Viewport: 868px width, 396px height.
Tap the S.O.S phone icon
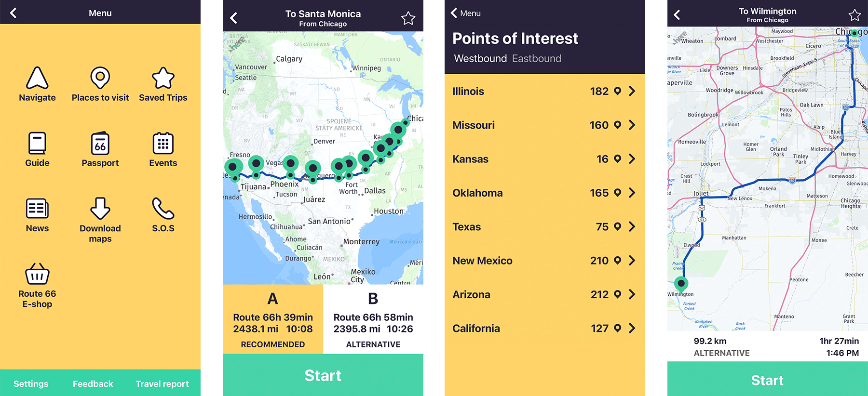click(163, 209)
